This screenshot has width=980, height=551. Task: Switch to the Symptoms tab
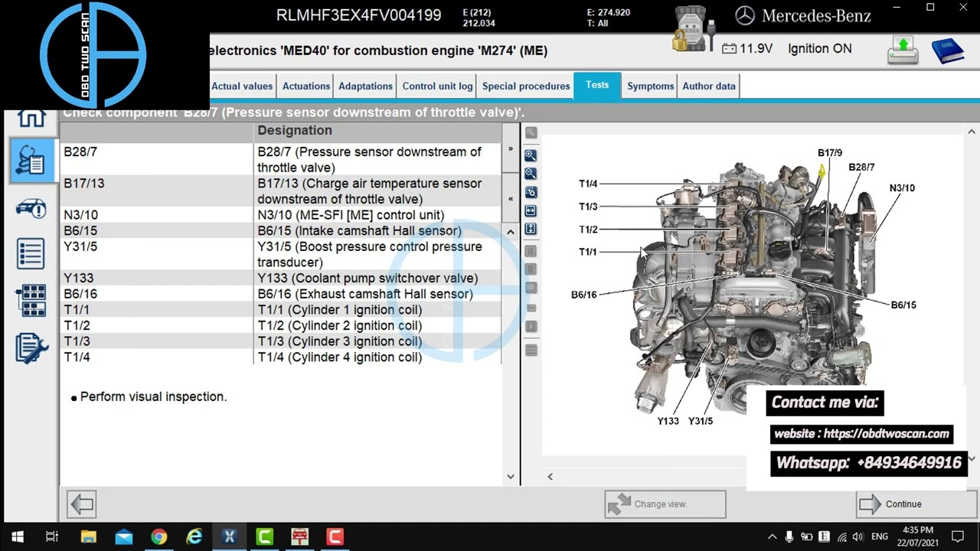(651, 86)
